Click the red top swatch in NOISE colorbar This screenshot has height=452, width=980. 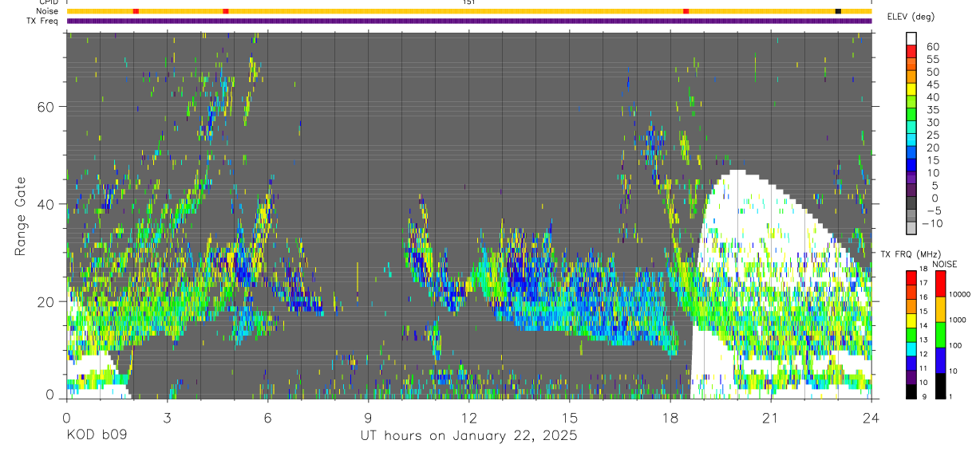pos(940,284)
